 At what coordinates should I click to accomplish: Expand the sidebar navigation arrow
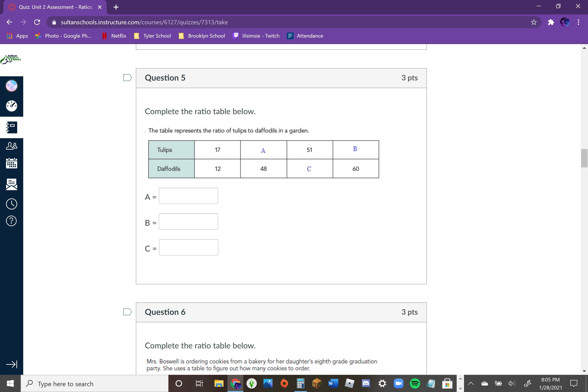click(x=12, y=364)
